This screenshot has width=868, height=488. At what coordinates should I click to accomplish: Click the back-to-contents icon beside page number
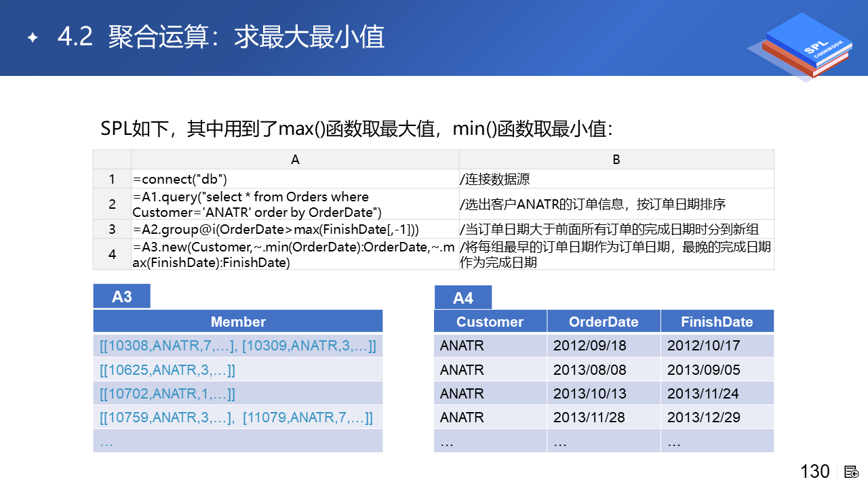(x=852, y=472)
